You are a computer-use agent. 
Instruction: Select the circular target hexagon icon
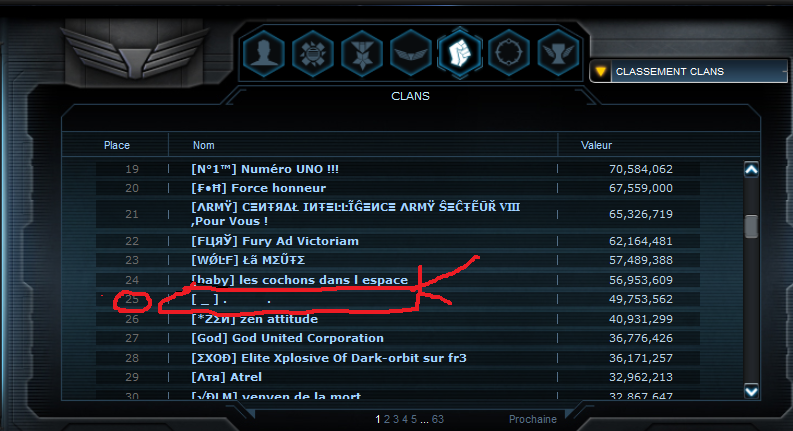(509, 53)
